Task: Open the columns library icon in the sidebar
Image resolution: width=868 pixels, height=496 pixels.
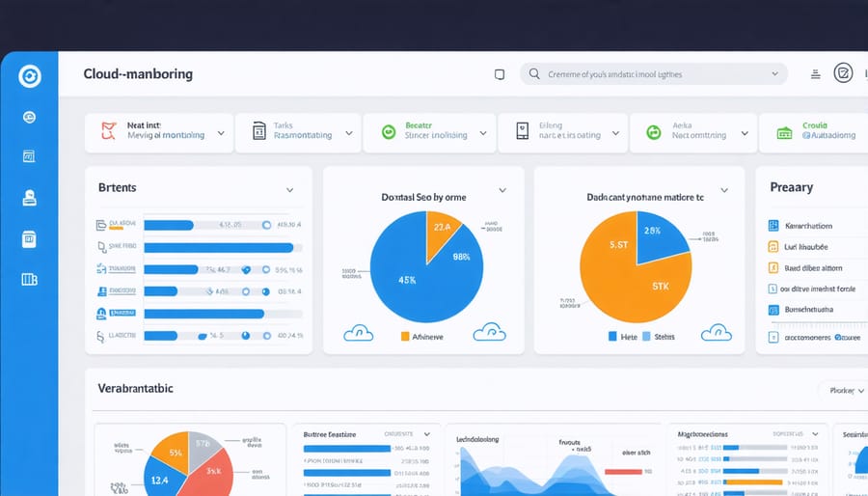Action: [29, 280]
